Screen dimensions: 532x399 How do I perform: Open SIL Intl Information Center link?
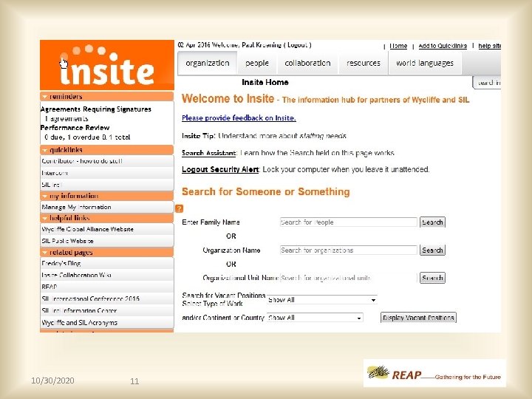pos(107,311)
